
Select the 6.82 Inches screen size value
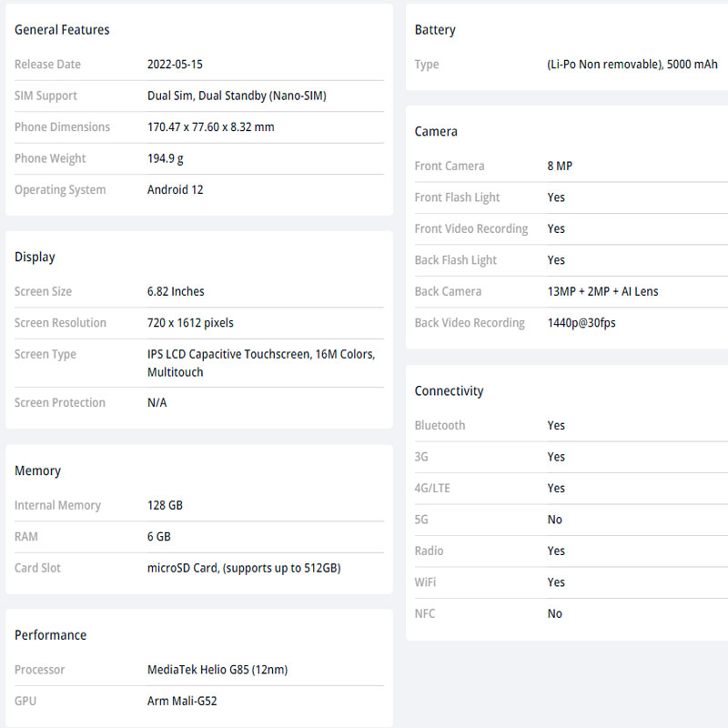176,291
